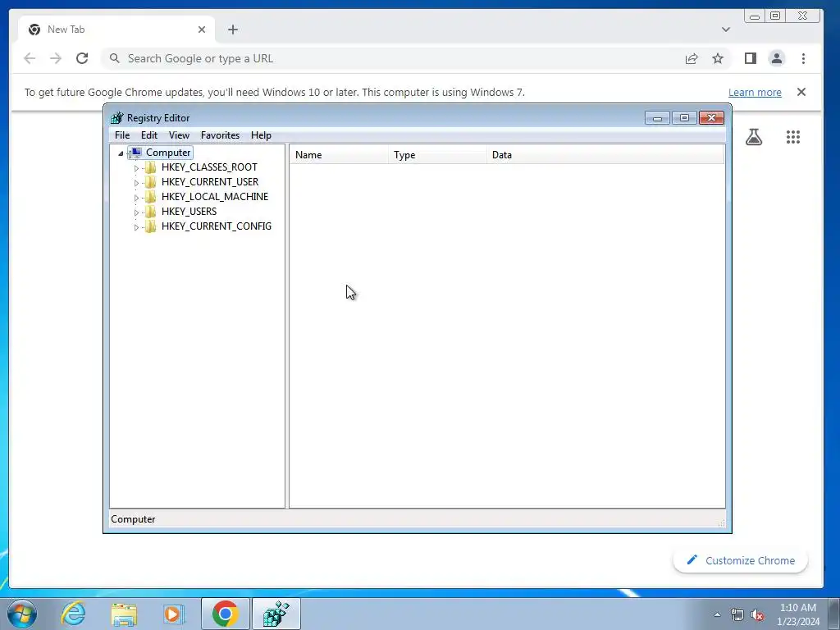Open the taskbar clock showing 1:10 AM
Screen dimensions: 840x630
(x=798, y=614)
